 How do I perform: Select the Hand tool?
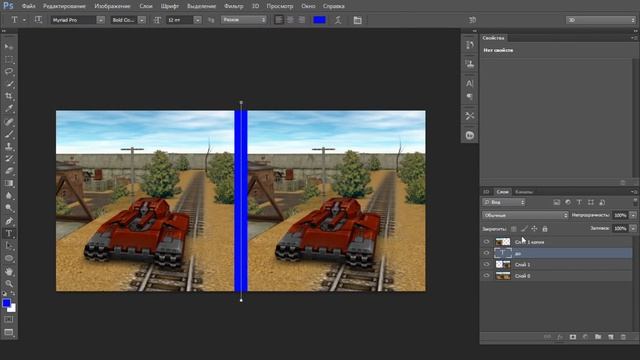point(9,271)
